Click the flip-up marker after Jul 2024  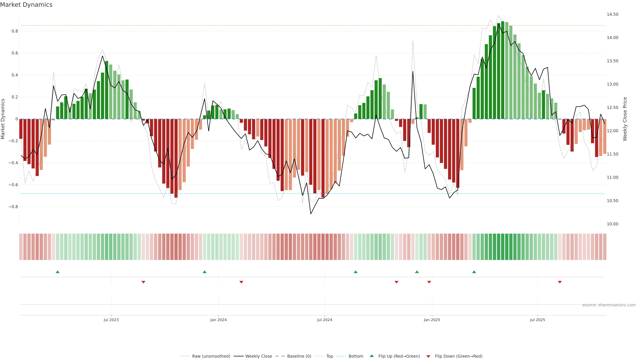coord(356,272)
